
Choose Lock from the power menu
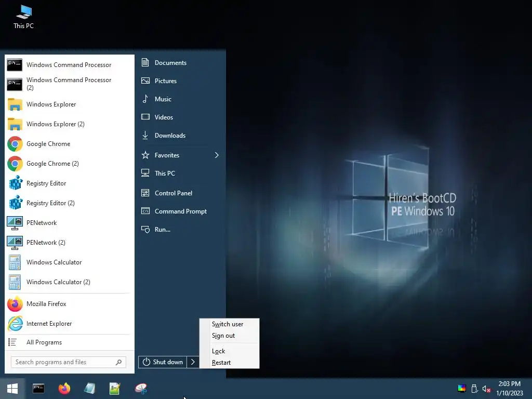[229, 351]
